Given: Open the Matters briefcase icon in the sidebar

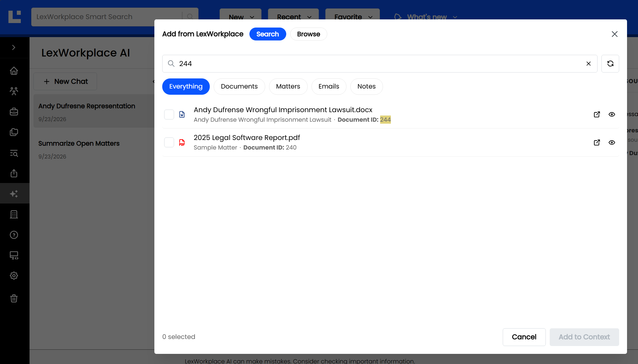Looking at the screenshot, I should [14, 112].
